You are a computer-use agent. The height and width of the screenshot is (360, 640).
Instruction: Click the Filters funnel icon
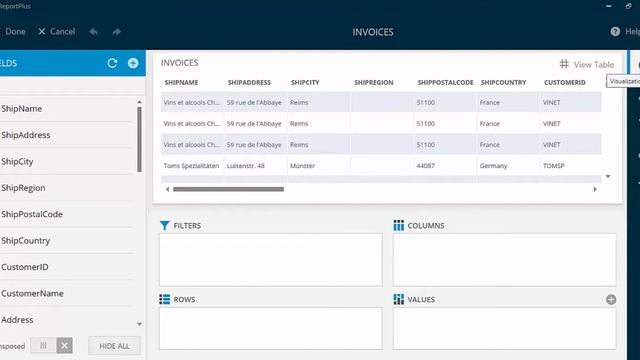(x=164, y=225)
